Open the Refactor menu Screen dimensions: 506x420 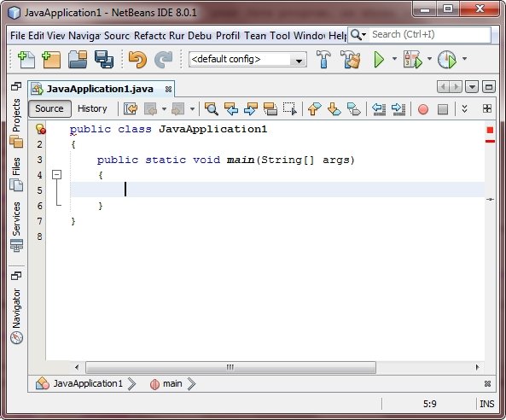149,36
